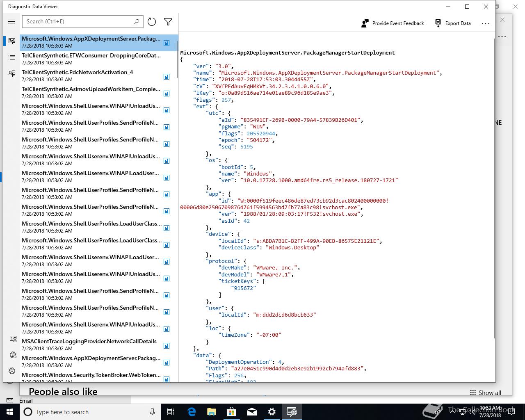Click the "localId" m:ddd2dcd6d8bcb633 line

pos(267,315)
